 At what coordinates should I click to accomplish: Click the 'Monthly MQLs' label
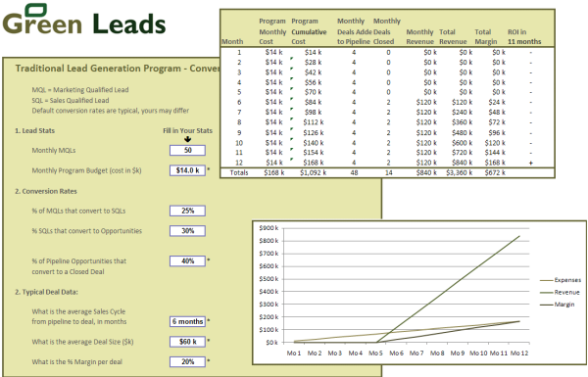point(54,150)
